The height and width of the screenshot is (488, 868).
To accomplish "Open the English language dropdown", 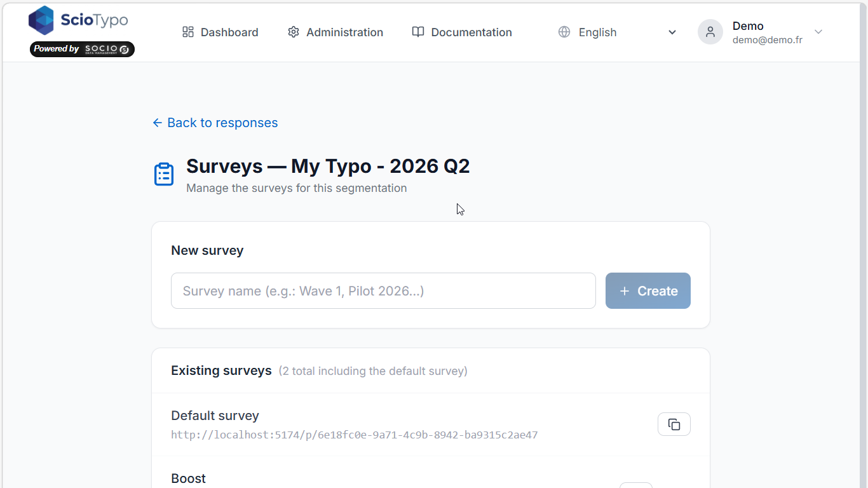I will point(617,32).
